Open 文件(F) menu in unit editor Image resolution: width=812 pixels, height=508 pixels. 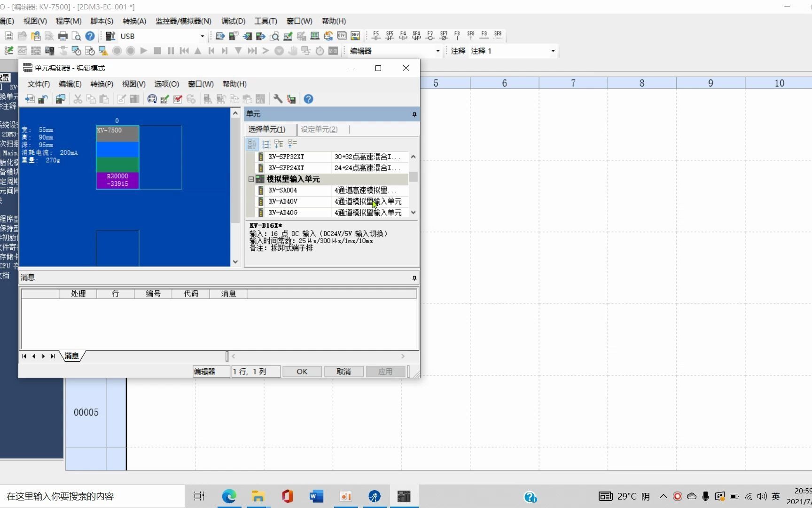[x=39, y=84]
